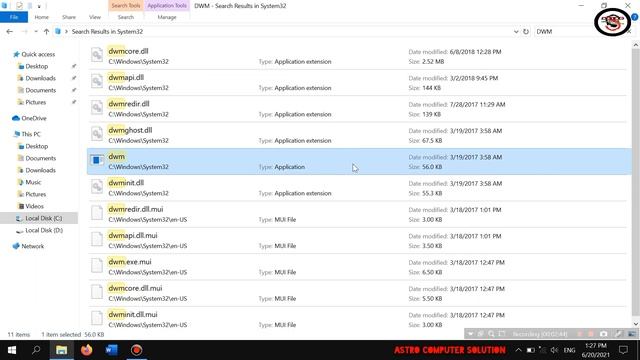
Task: Select the dwm.exe.mui file icon
Action: [97, 265]
